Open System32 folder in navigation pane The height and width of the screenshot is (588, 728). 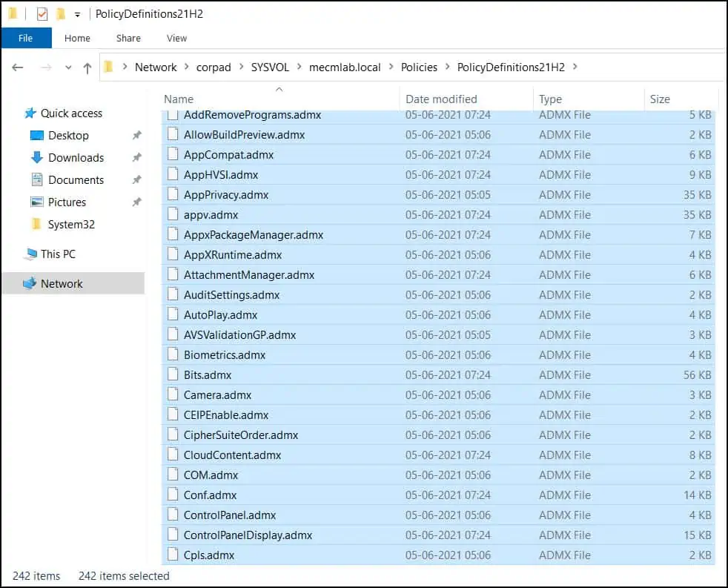pyautogui.click(x=71, y=225)
